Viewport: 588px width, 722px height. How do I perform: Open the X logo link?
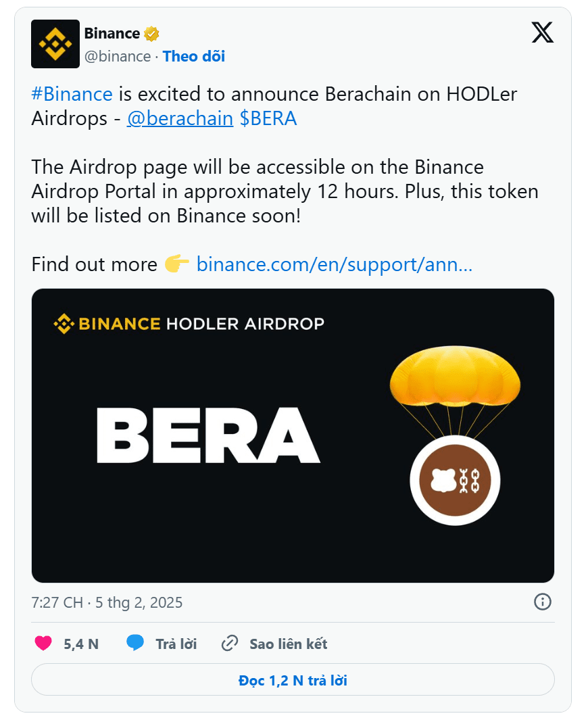tap(542, 32)
